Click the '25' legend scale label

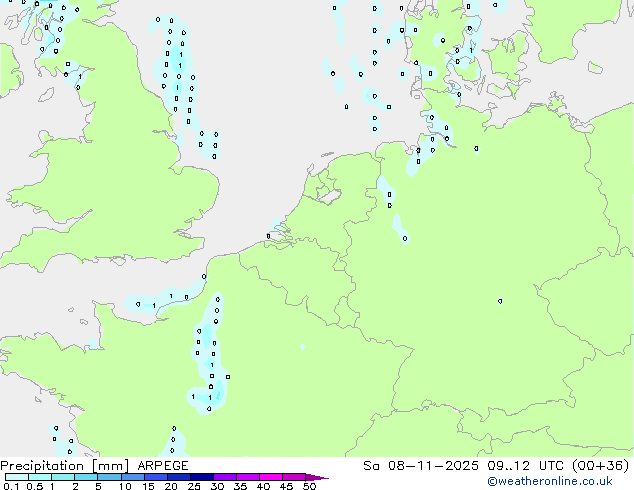(194, 486)
